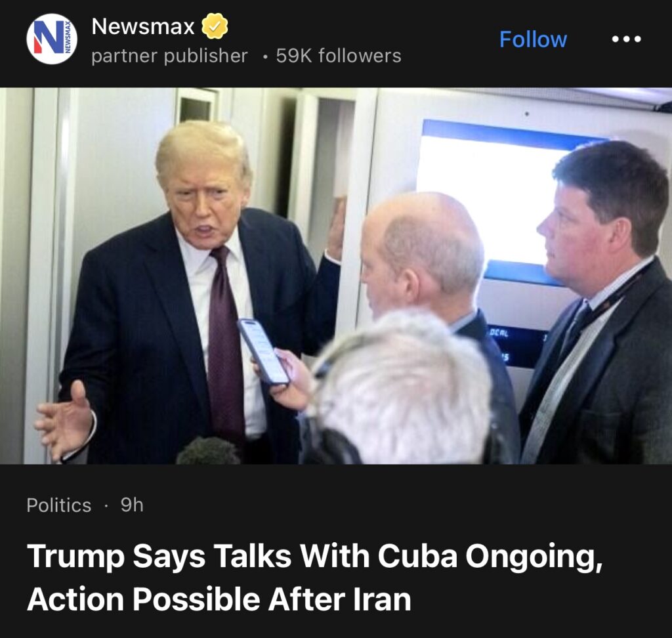The width and height of the screenshot is (672, 638).
Task: Open headline line Trump Says Talks With Cuba Ongoing
Action: (x=315, y=557)
